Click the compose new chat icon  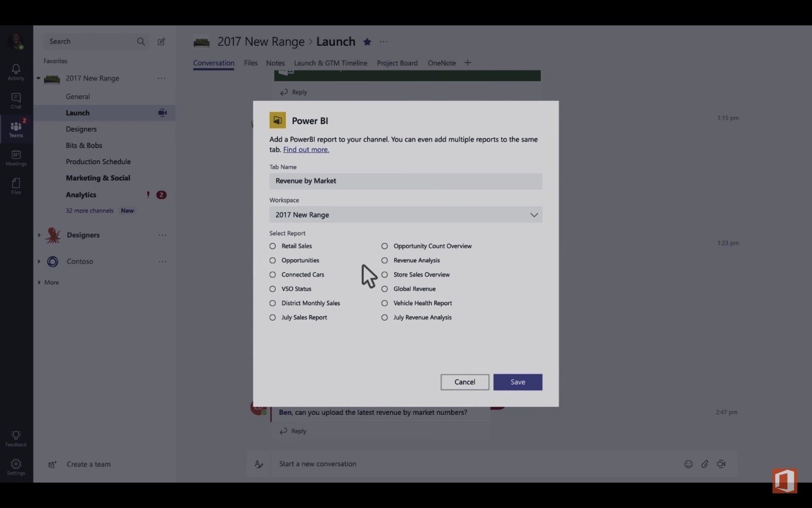click(x=161, y=41)
